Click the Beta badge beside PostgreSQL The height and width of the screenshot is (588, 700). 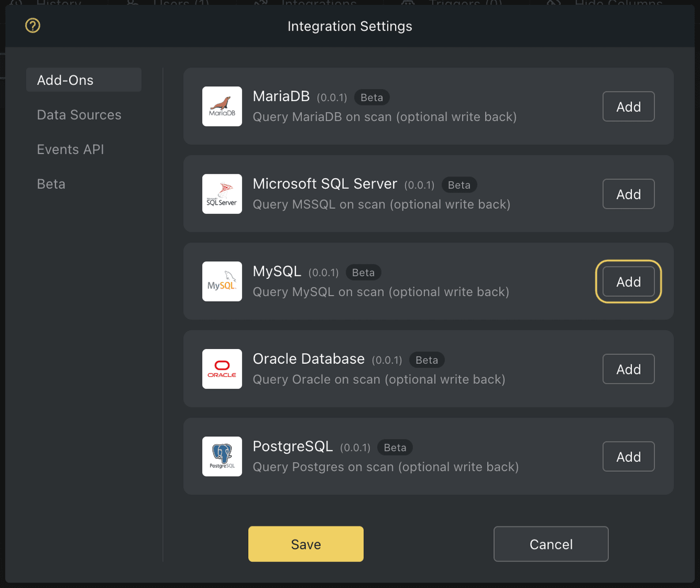click(x=395, y=448)
